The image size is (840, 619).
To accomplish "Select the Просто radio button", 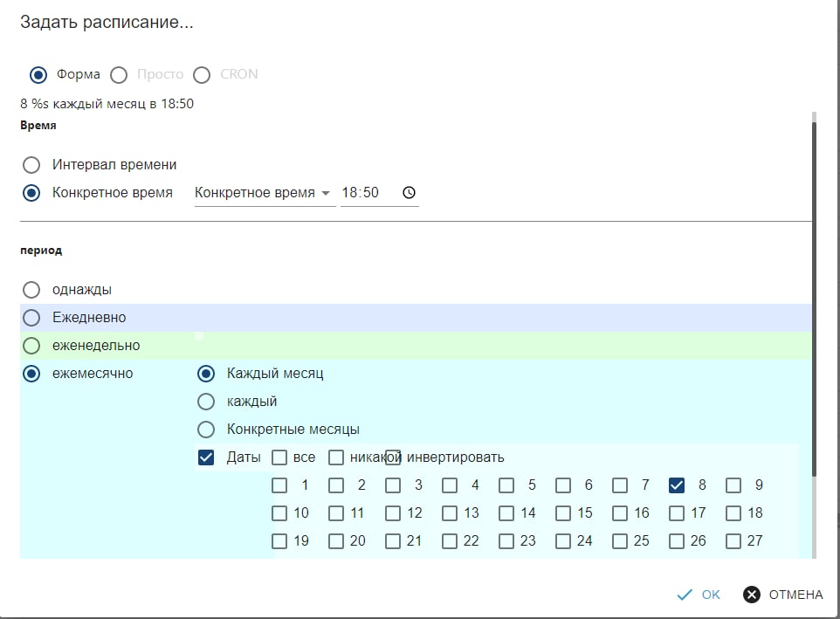I will coord(119,74).
